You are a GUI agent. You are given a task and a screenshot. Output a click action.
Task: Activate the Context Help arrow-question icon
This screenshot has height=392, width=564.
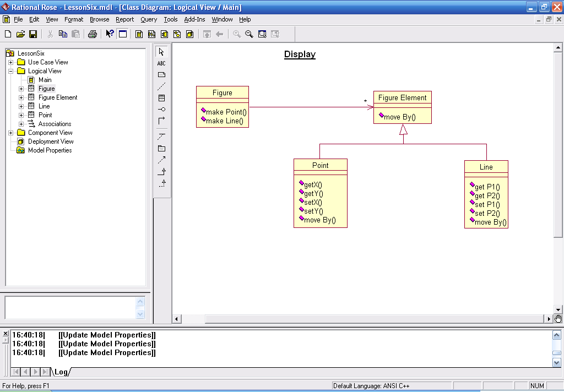[110, 34]
